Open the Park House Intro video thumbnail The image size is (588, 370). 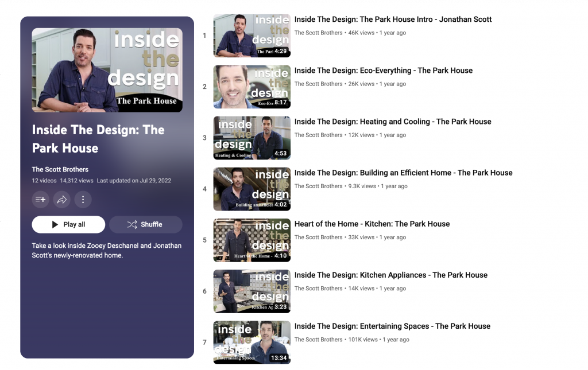(x=252, y=36)
